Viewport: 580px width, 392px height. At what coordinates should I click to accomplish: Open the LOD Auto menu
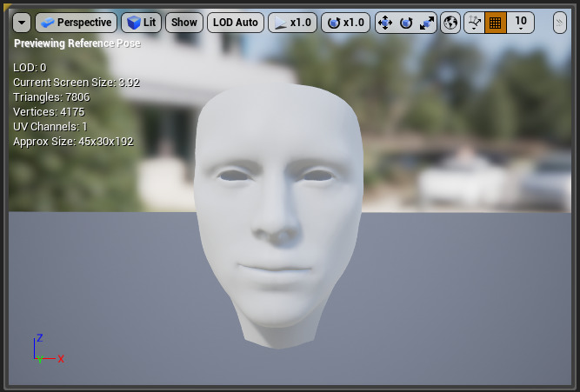[236, 23]
